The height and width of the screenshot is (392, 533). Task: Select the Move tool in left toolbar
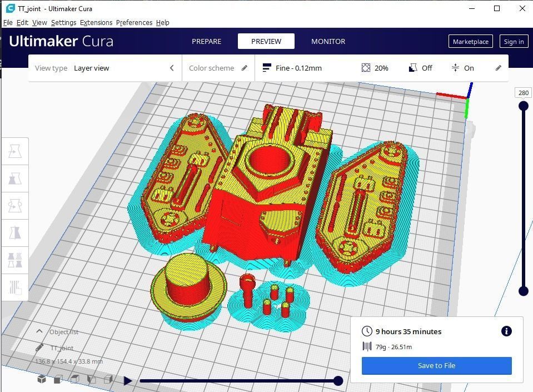(15, 151)
